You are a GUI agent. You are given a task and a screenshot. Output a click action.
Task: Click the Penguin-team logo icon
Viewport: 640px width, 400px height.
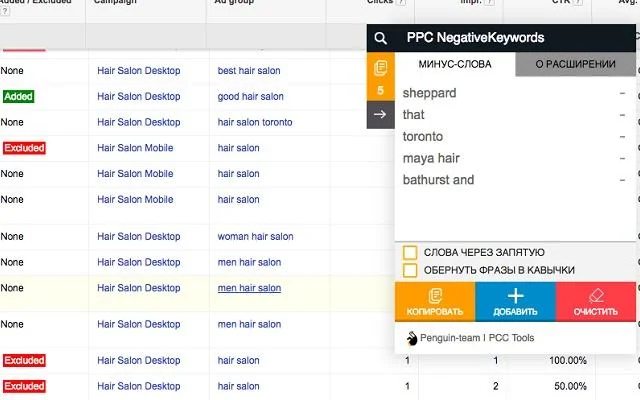coord(411,338)
